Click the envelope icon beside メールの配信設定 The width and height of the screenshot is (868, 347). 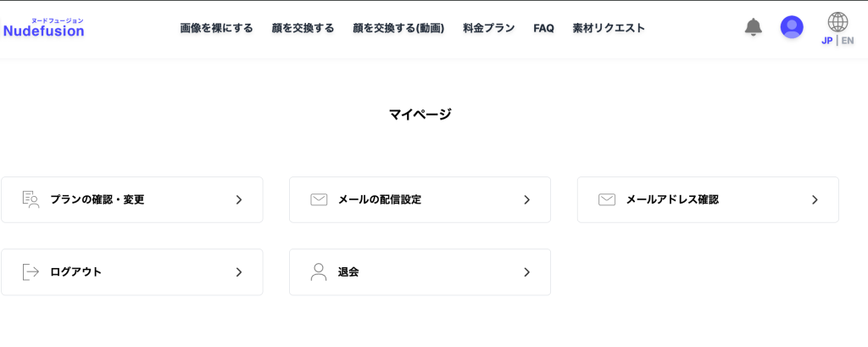click(x=319, y=199)
